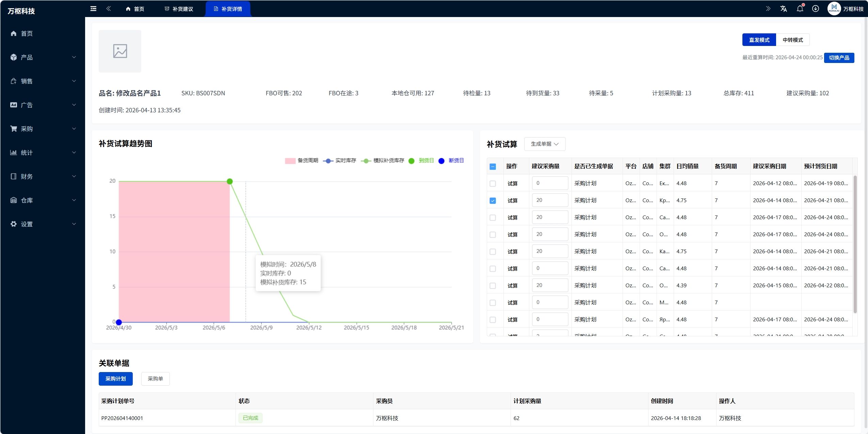Open the notification bell
The height and width of the screenshot is (434, 868).
pos(800,9)
